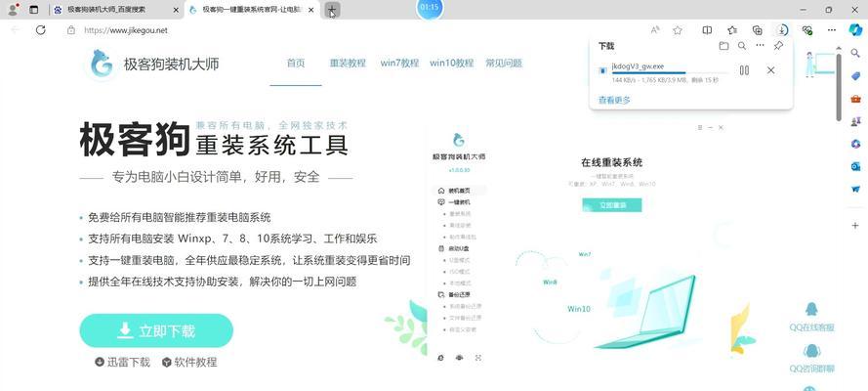Close the 极客狗一键重装系统官网 tab
Viewport: 868px width, 391px height.
(311, 10)
